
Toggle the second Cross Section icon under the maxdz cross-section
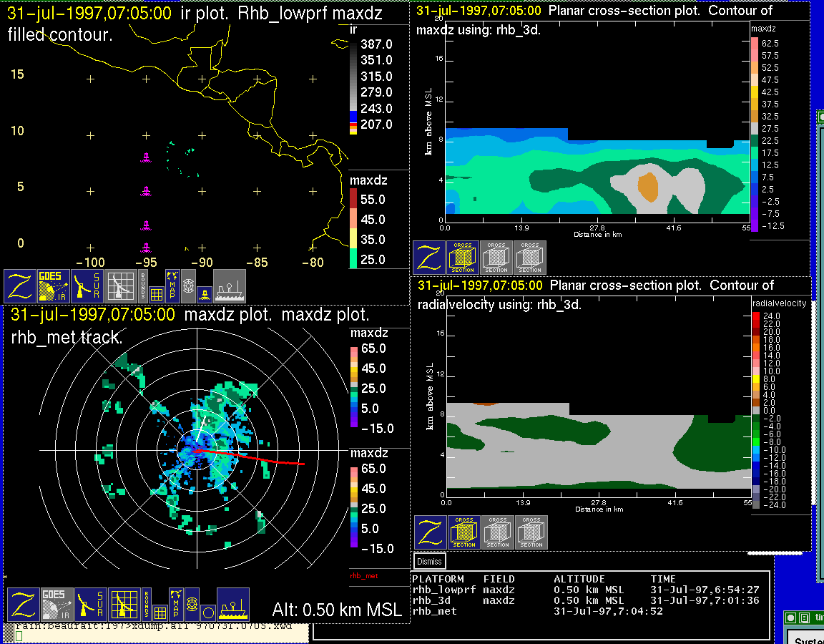[496, 258]
